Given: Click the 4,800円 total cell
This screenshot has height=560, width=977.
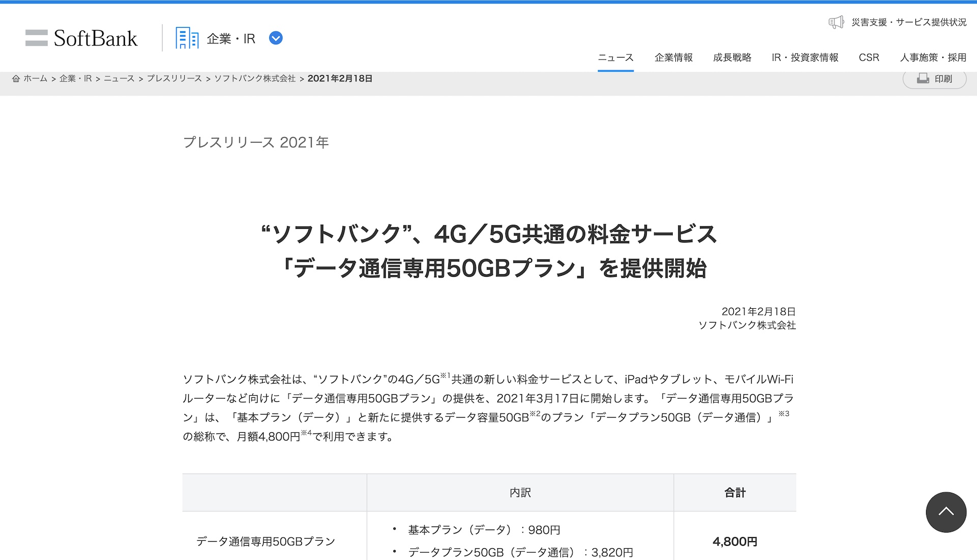Looking at the screenshot, I should pyautogui.click(x=735, y=536).
